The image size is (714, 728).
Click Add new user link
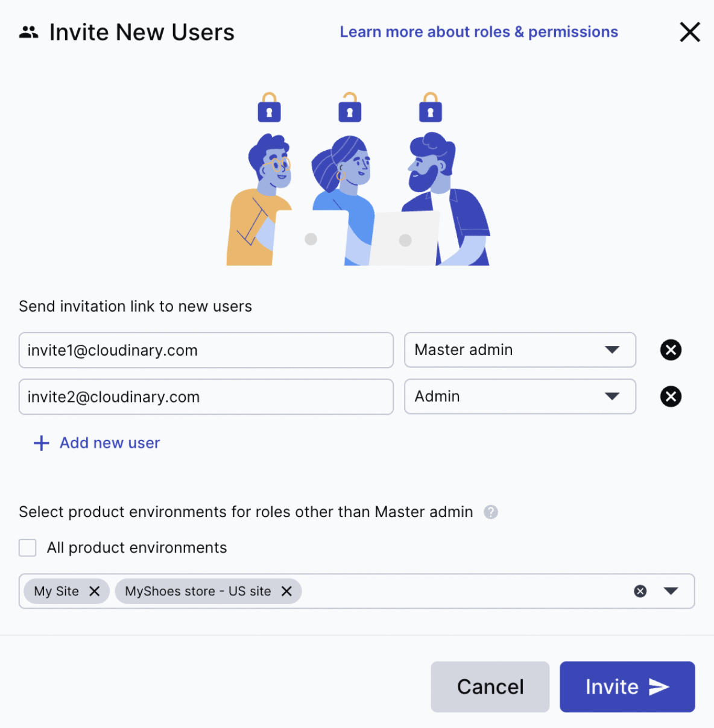point(110,444)
